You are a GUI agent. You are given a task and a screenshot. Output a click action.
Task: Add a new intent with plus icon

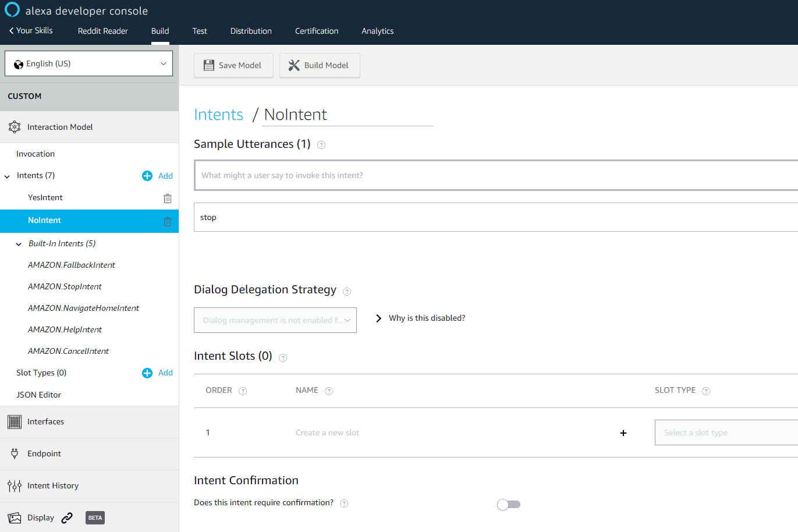pos(147,176)
